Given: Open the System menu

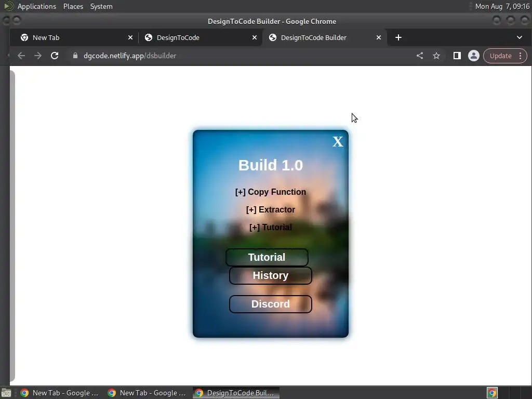Looking at the screenshot, I should [101, 6].
